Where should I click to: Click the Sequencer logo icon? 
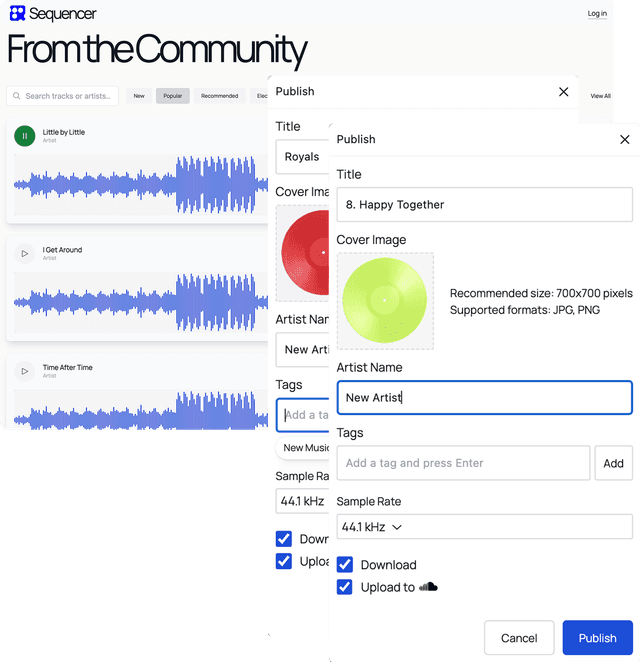17,13
